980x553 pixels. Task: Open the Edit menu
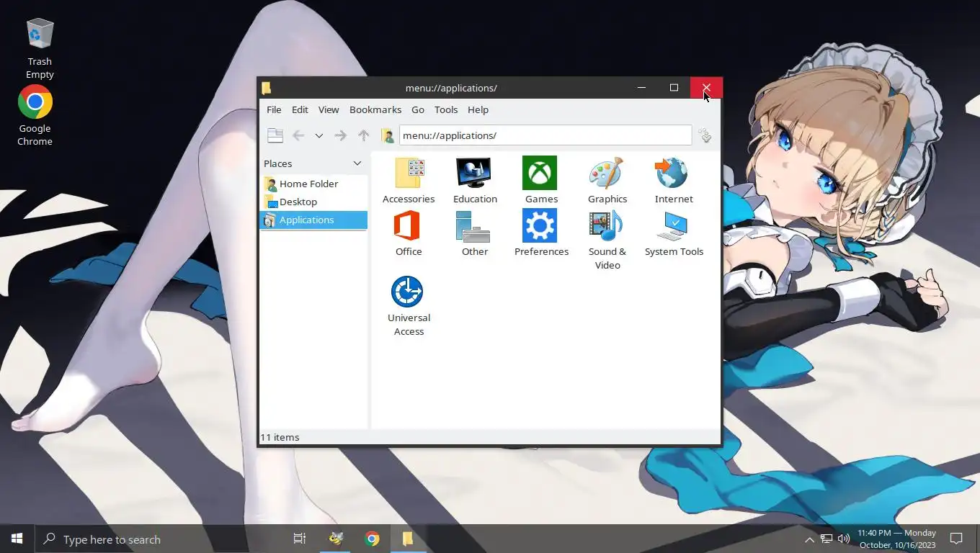pyautogui.click(x=300, y=109)
